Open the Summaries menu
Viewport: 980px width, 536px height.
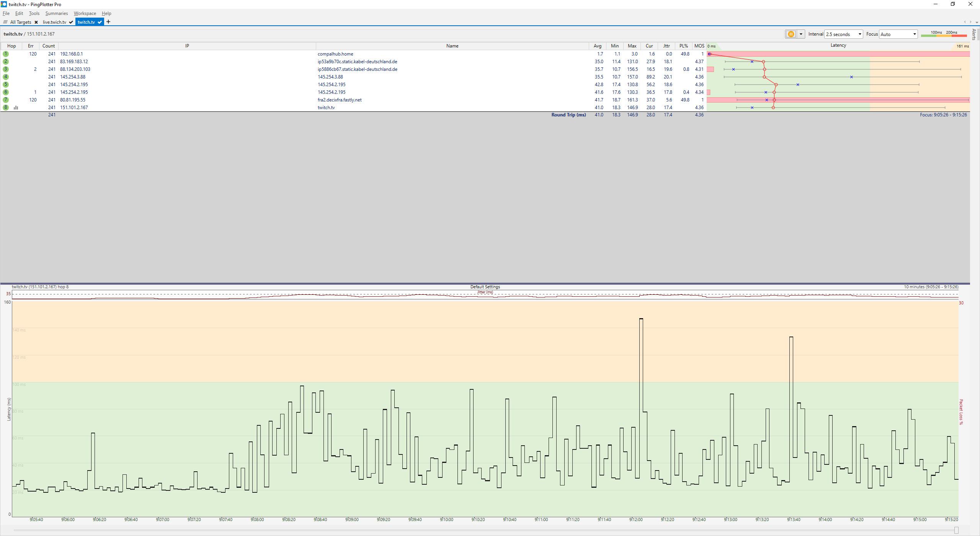click(x=56, y=13)
